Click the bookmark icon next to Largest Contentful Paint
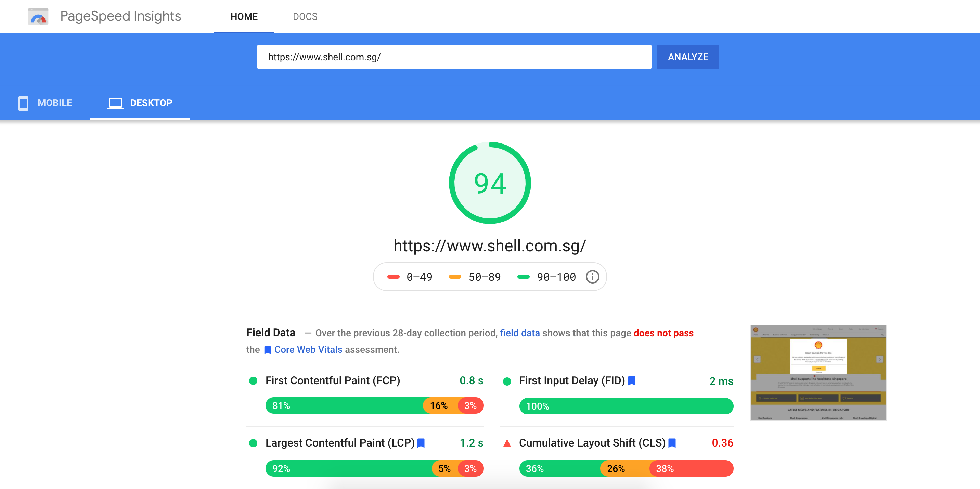The height and width of the screenshot is (489, 980). tap(421, 443)
